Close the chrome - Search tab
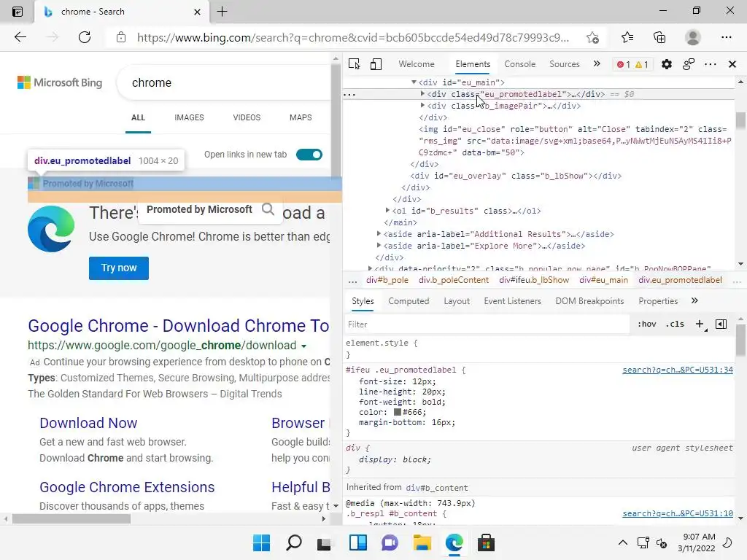Screen dimensions: 747x560 click(x=197, y=12)
